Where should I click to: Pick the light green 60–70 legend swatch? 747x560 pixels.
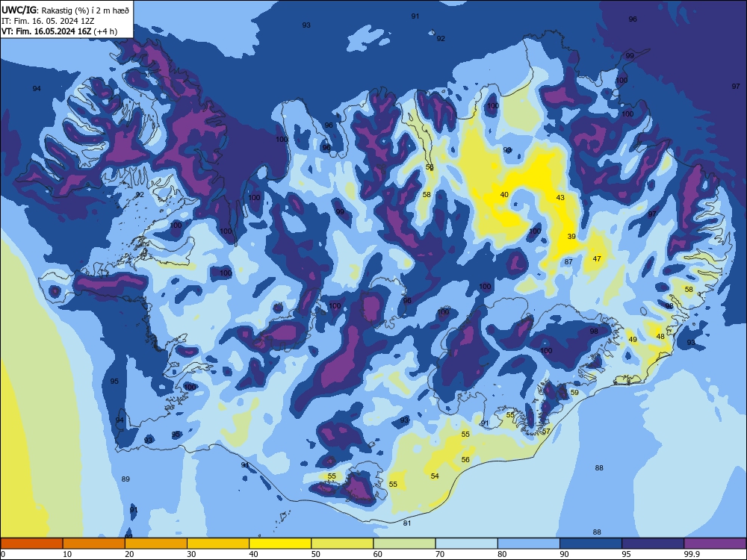click(x=404, y=544)
